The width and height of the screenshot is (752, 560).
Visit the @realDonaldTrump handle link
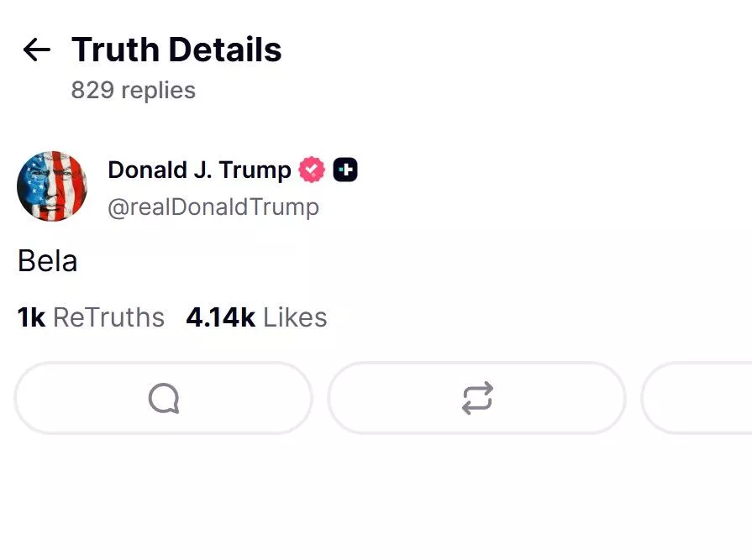pos(213,207)
